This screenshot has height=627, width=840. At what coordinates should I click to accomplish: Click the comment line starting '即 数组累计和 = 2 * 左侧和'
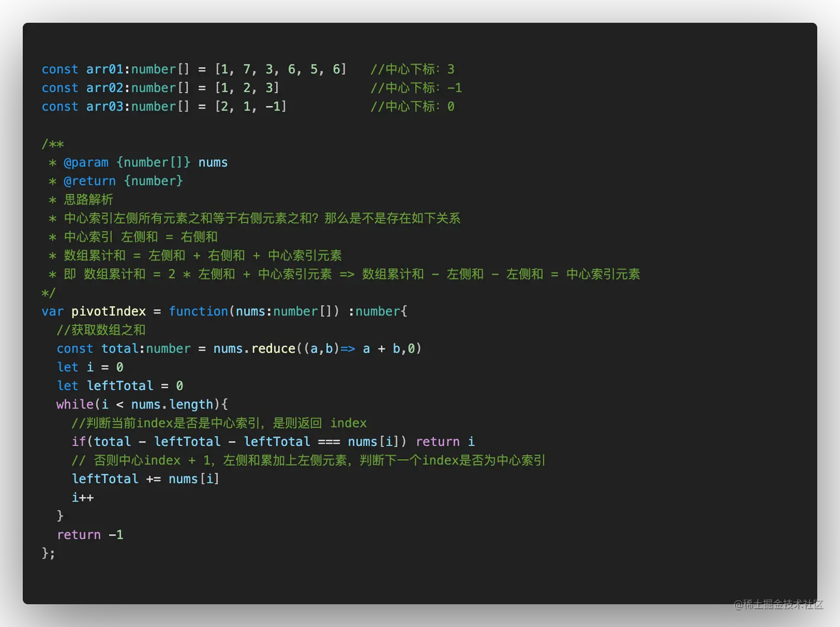click(x=344, y=274)
